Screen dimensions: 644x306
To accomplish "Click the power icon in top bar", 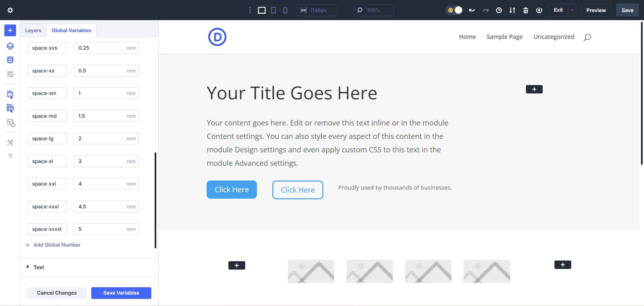I will tap(539, 10).
